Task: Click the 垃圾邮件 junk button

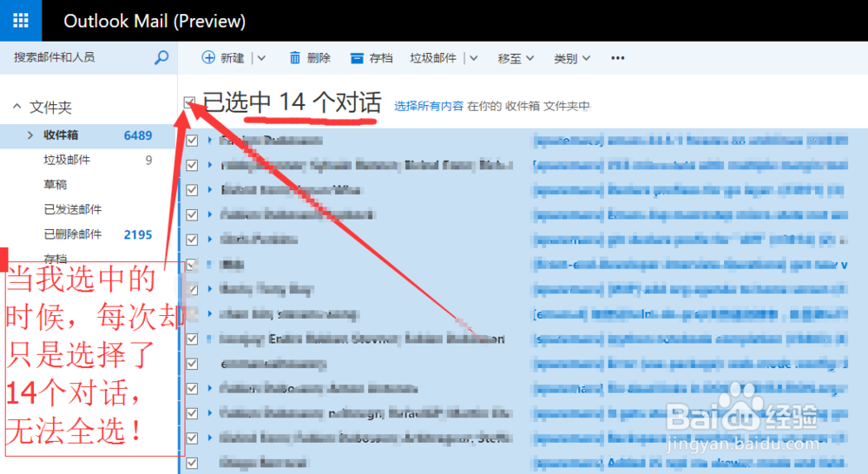Action: pos(433,57)
